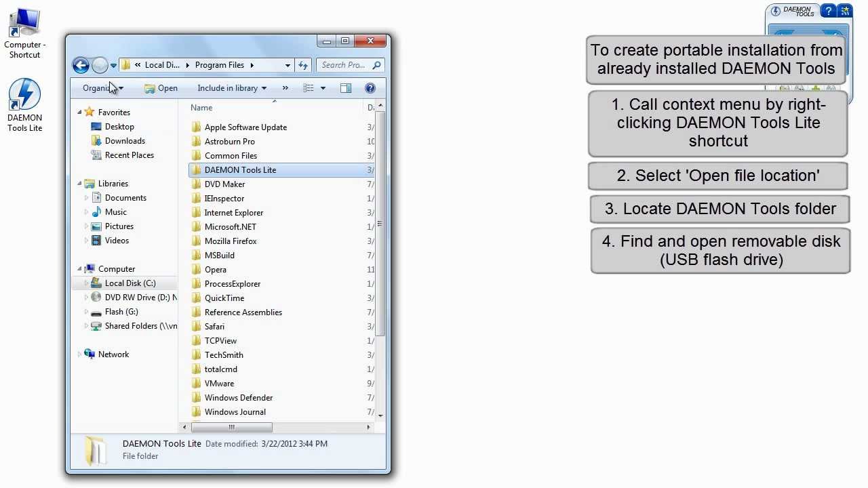Select the Music library

115,212
